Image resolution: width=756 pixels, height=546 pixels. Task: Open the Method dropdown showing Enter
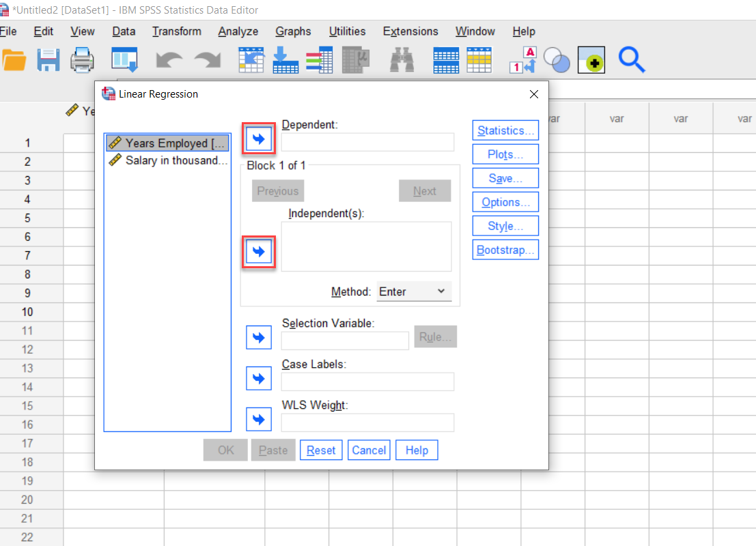[x=414, y=291]
